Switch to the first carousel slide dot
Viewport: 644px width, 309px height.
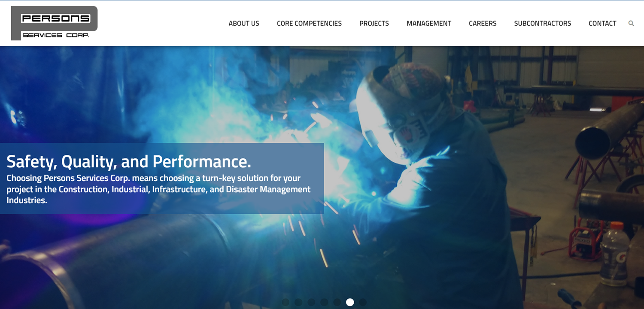pos(286,302)
